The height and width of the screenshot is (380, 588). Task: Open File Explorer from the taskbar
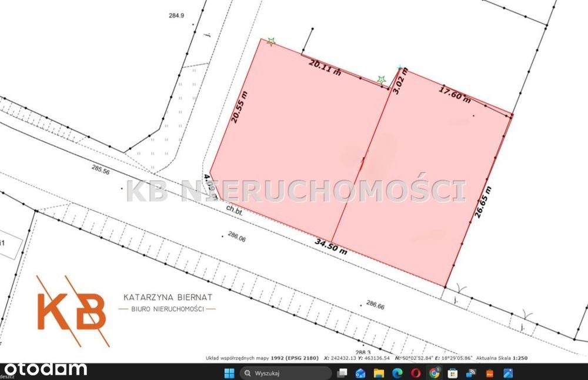point(379,373)
